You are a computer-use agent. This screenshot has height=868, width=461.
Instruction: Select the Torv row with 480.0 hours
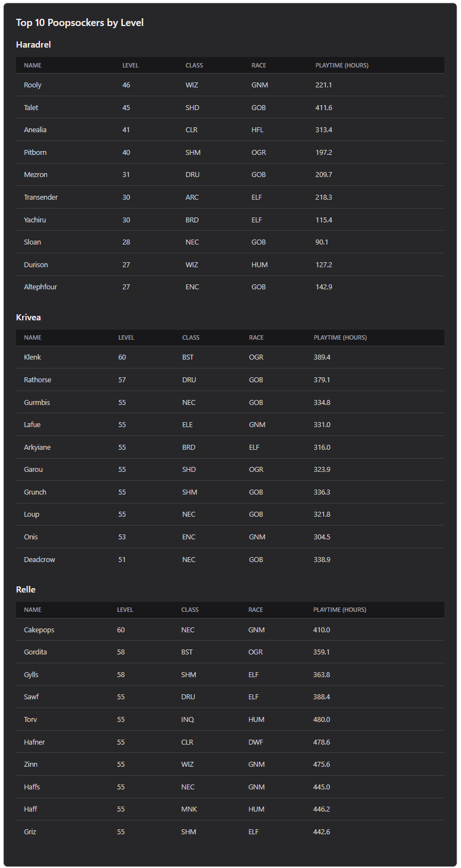click(x=230, y=719)
